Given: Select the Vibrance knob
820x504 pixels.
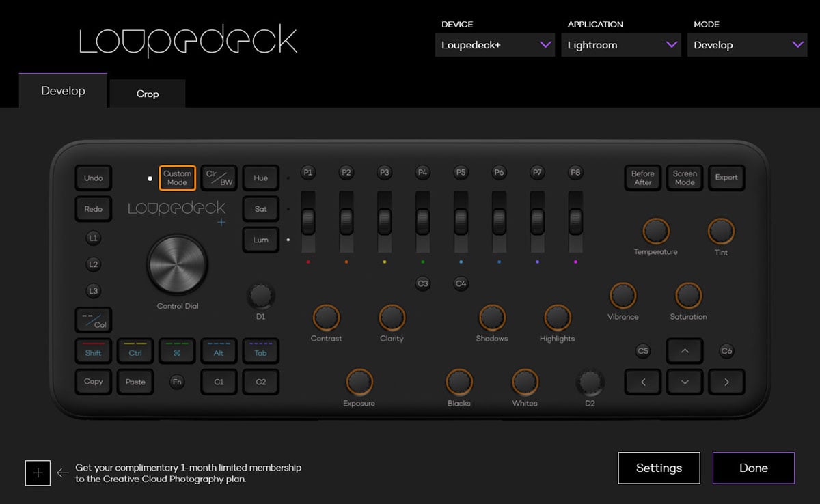Looking at the screenshot, I should pos(623,296).
